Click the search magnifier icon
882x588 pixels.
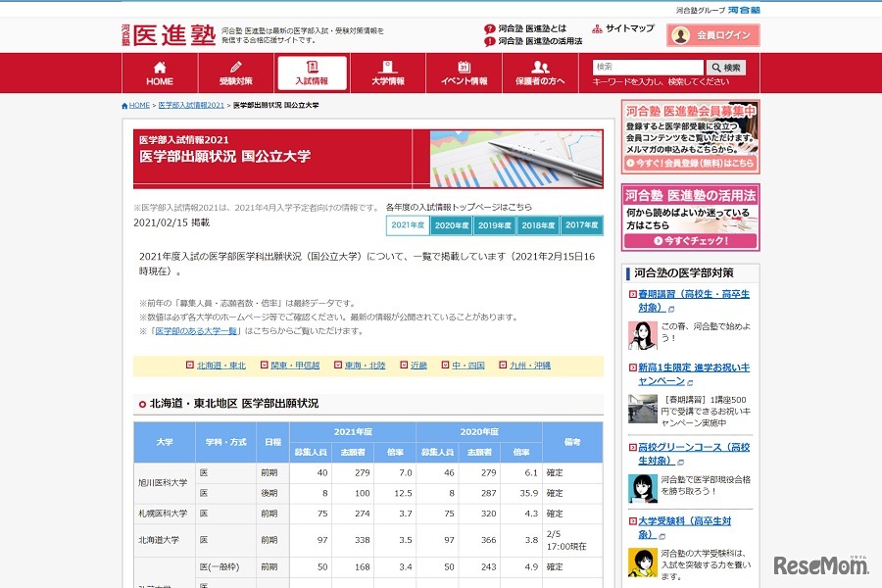click(716, 65)
